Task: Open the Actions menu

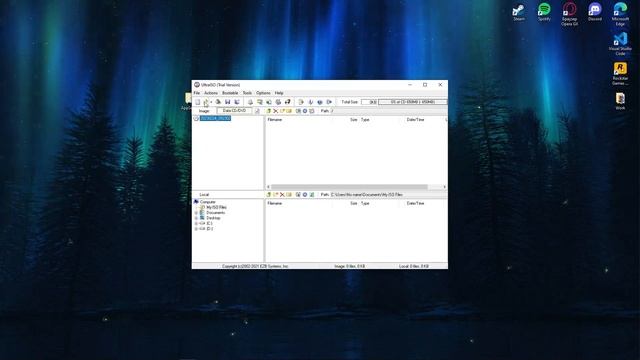Action: point(211,93)
